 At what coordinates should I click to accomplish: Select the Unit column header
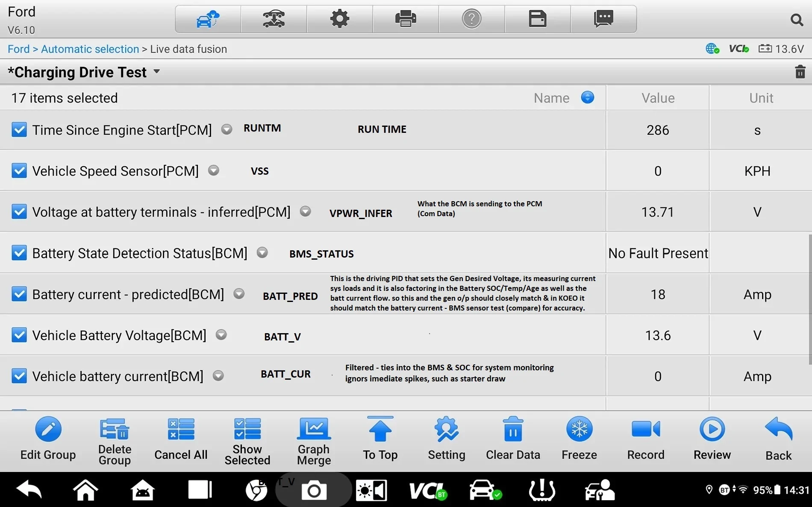761,98
